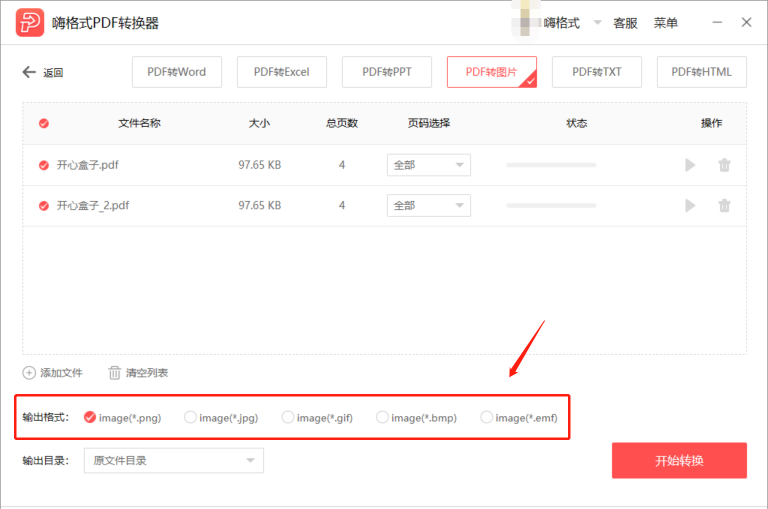The image size is (768, 509).
Task: Select image(*.jpg) output format
Action: (x=221, y=417)
